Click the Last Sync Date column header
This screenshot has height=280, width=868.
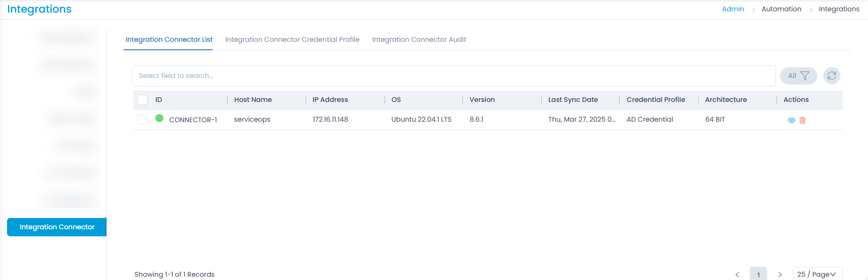pyautogui.click(x=573, y=100)
